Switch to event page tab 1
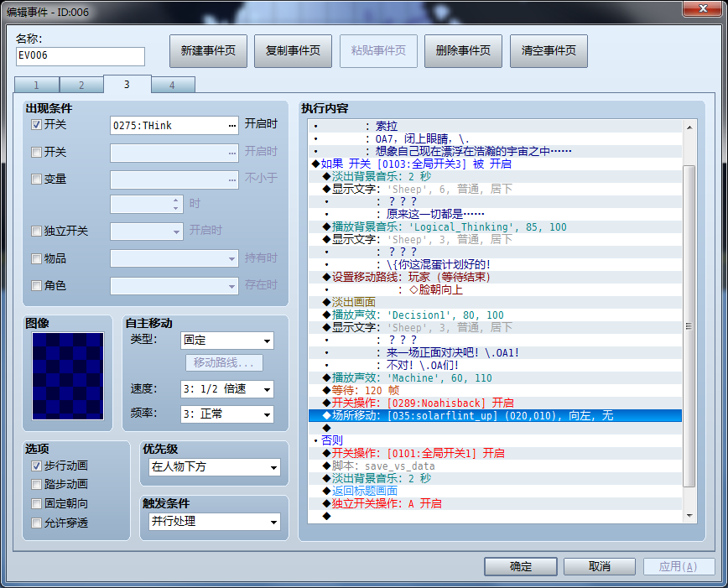Image resolution: width=728 pixels, height=588 pixels. [x=37, y=85]
